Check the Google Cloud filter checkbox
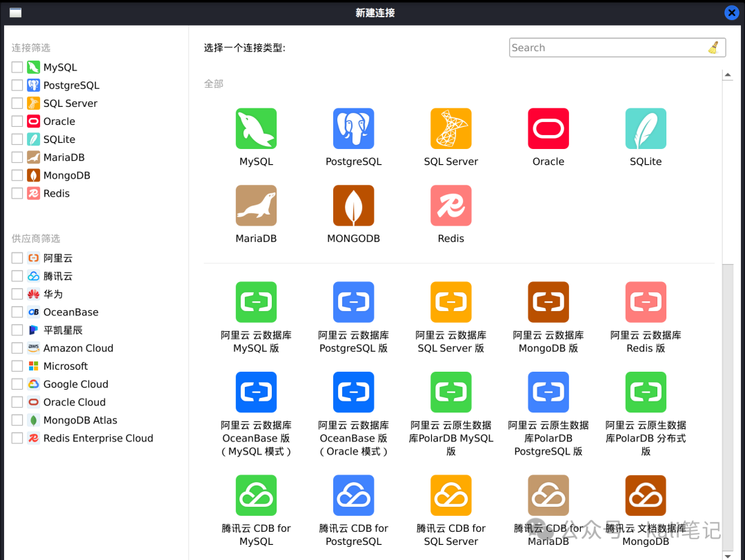This screenshot has width=745, height=560. (x=17, y=385)
